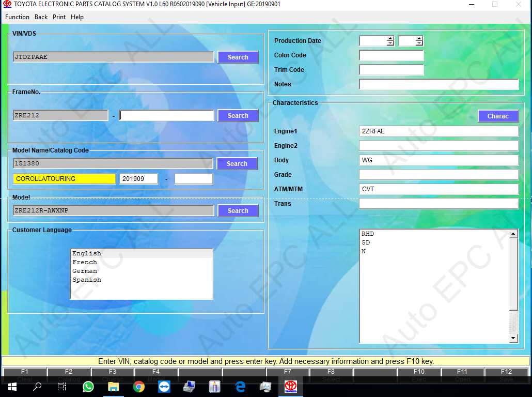
Task: Open File Explorer from taskbar
Action: (x=113, y=387)
